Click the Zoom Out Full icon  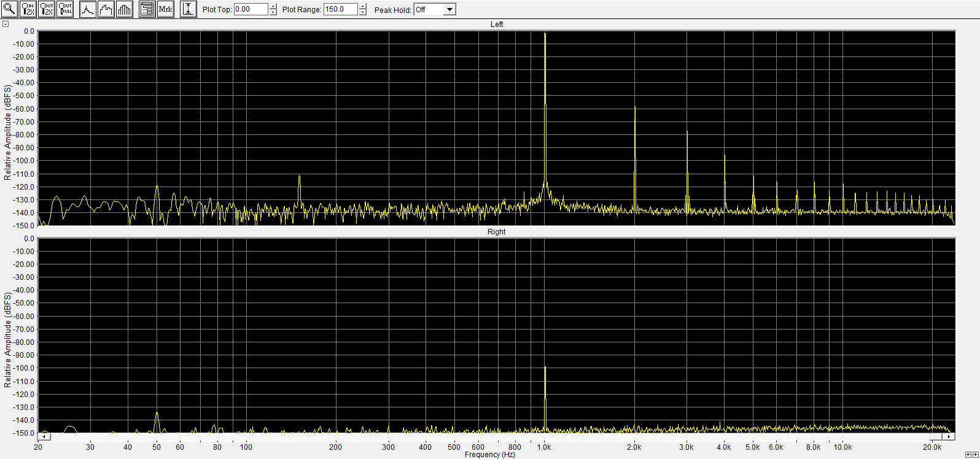[65, 9]
